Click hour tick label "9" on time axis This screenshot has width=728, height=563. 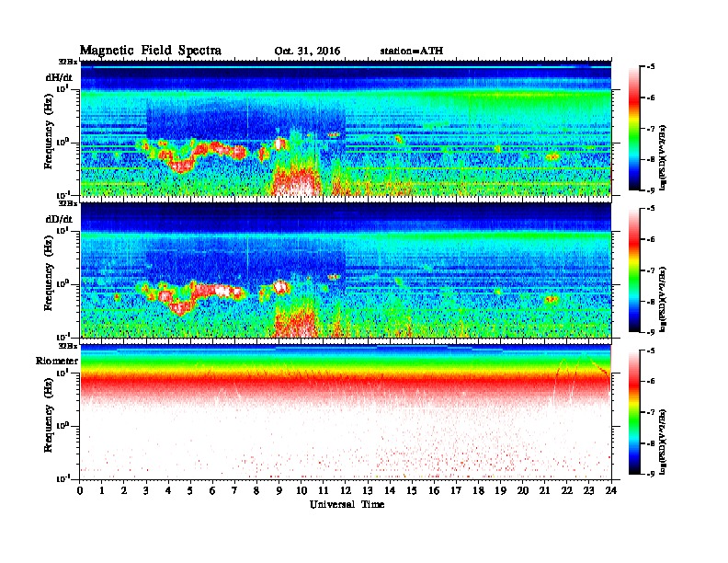279,491
